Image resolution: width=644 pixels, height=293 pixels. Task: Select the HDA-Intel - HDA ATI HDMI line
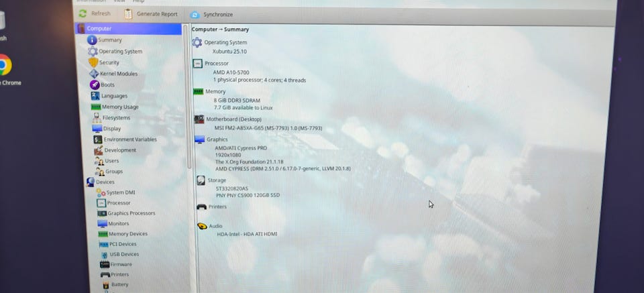tap(248, 234)
